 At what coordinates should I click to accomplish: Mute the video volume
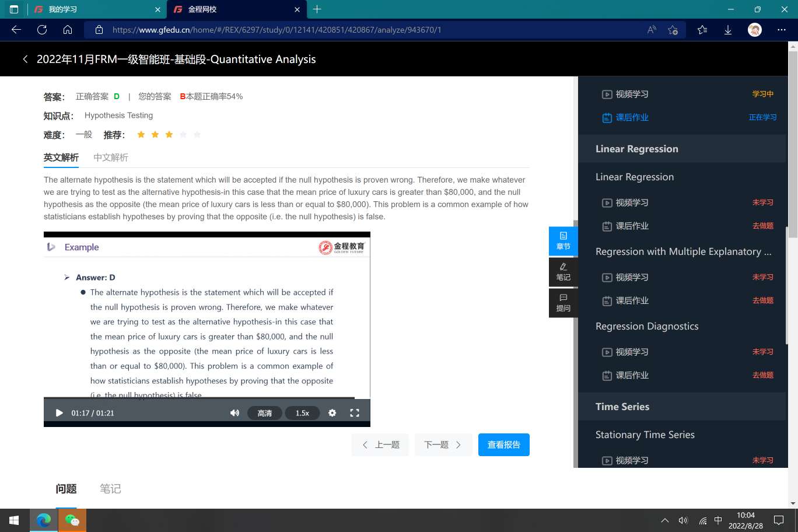[x=235, y=413]
